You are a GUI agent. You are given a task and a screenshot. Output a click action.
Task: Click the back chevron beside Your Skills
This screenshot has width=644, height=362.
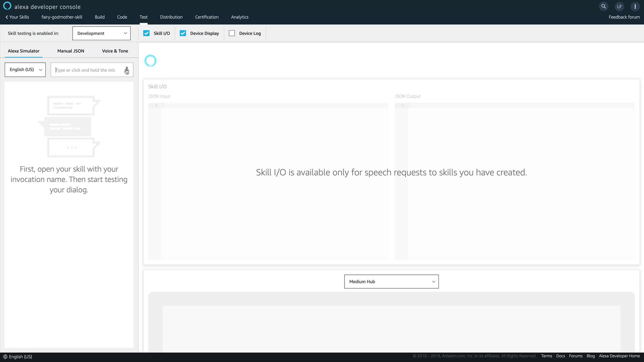7,17
